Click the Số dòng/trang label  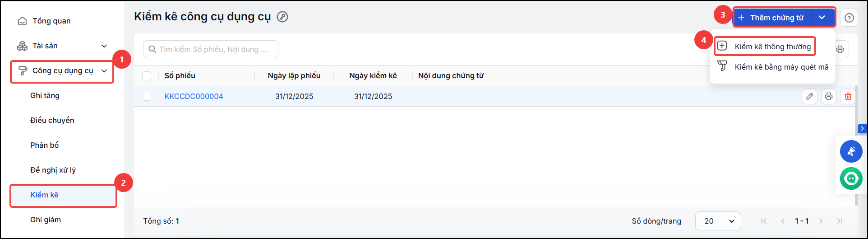click(x=656, y=221)
